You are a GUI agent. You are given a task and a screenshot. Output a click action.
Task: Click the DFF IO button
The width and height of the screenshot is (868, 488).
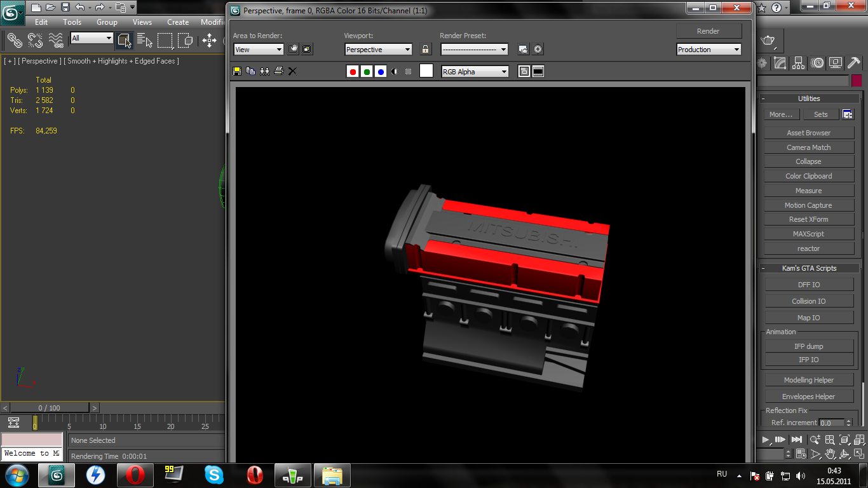click(808, 285)
